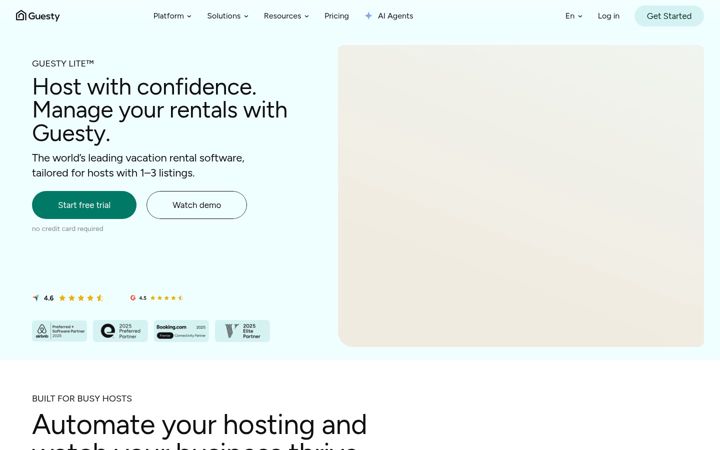Click 'Automate your hosting and' heading
The height and width of the screenshot is (450, 720).
pyautogui.click(x=199, y=425)
